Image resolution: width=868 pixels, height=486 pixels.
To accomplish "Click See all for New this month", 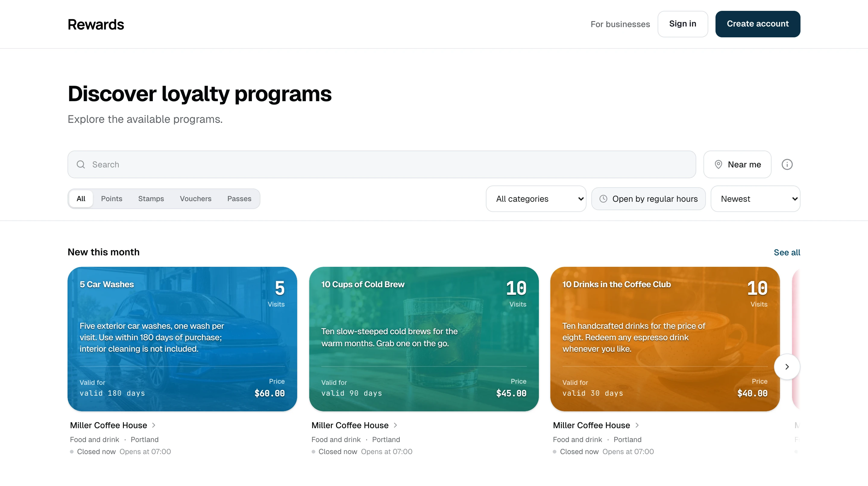I will [787, 252].
